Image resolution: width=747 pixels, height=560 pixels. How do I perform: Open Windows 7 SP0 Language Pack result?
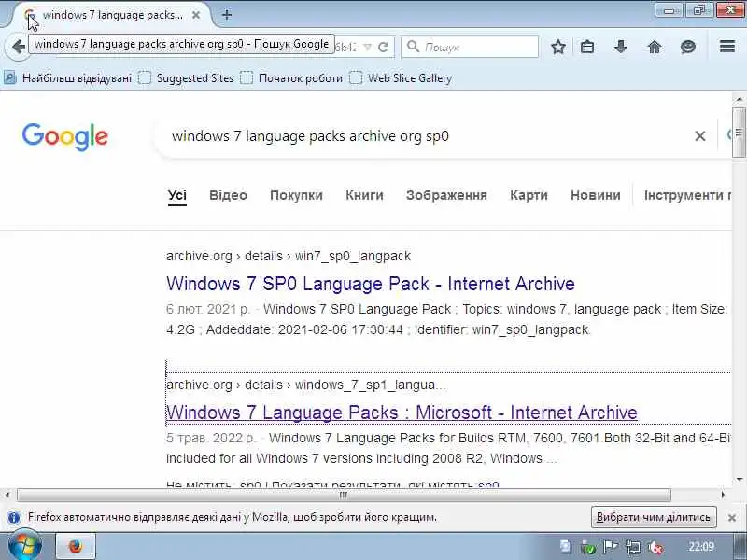370,284
